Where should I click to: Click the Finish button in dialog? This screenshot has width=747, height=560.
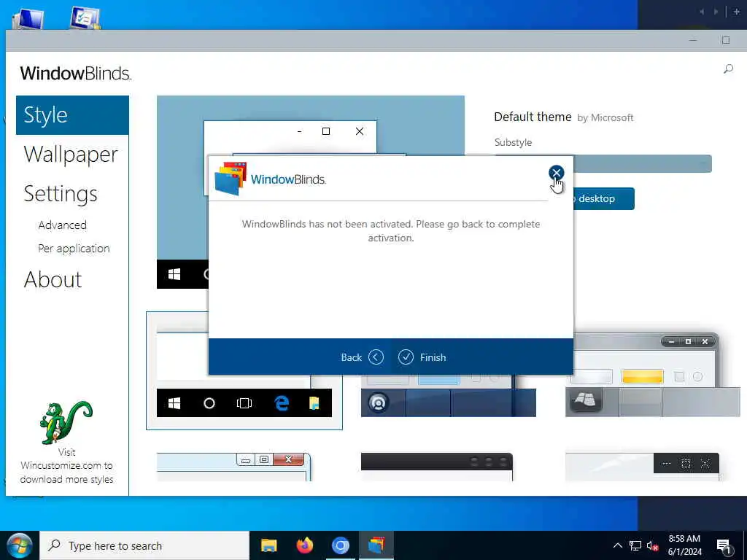coord(422,357)
